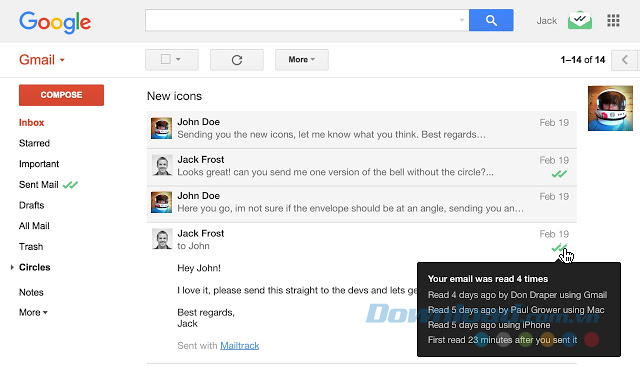Click 'Hey John!' greeting in message body
This screenshot has width=640, height=370.
(x=199, y=268)
